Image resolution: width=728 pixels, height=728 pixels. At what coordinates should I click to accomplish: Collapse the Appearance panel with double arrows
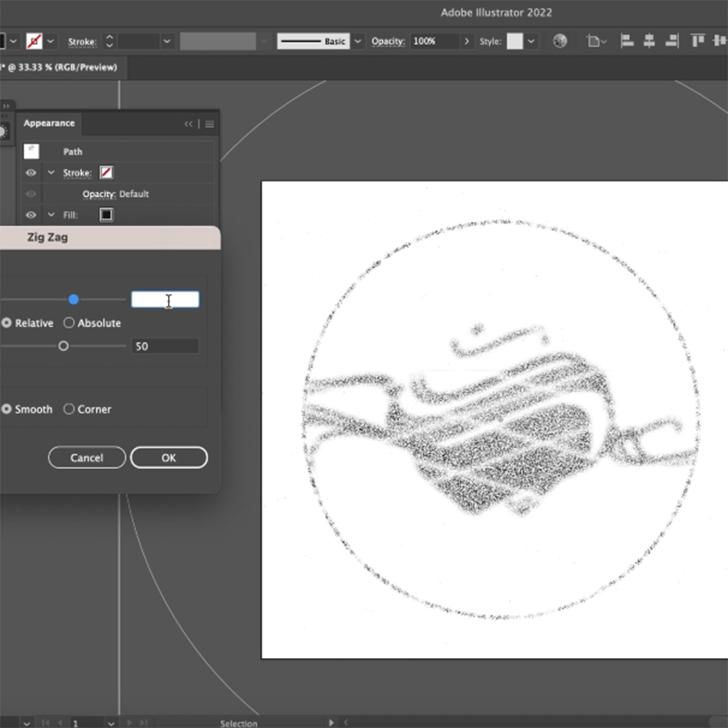click(189, 124)
